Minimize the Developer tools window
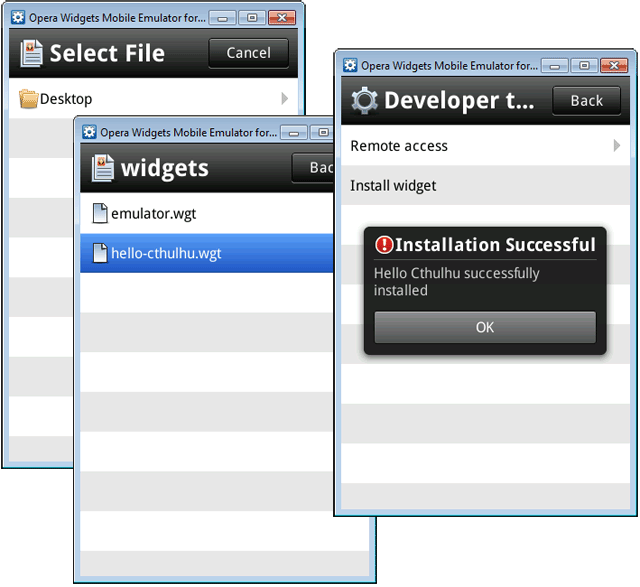Viewport: 640px width, 587px height. [x=555, y=66]
